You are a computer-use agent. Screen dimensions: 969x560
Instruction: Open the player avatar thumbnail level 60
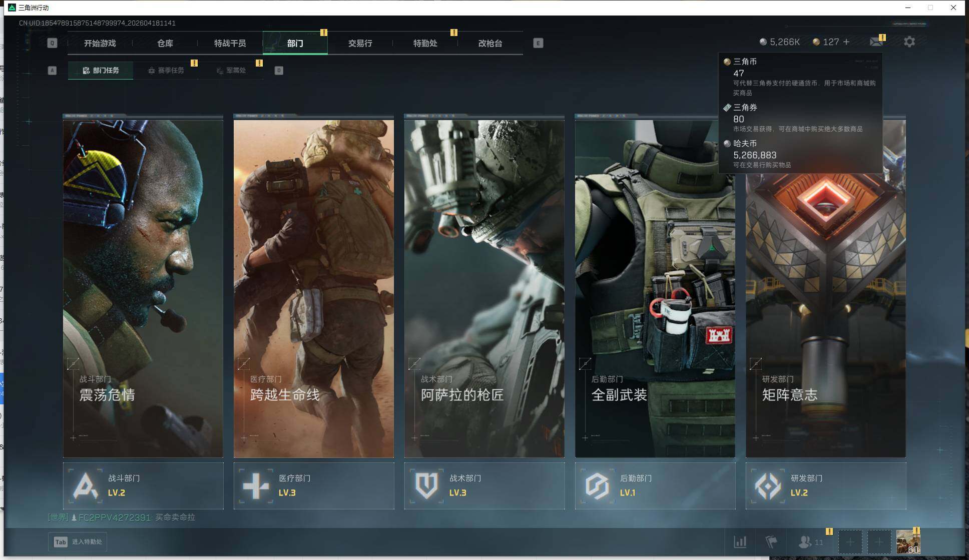(907, 542)
